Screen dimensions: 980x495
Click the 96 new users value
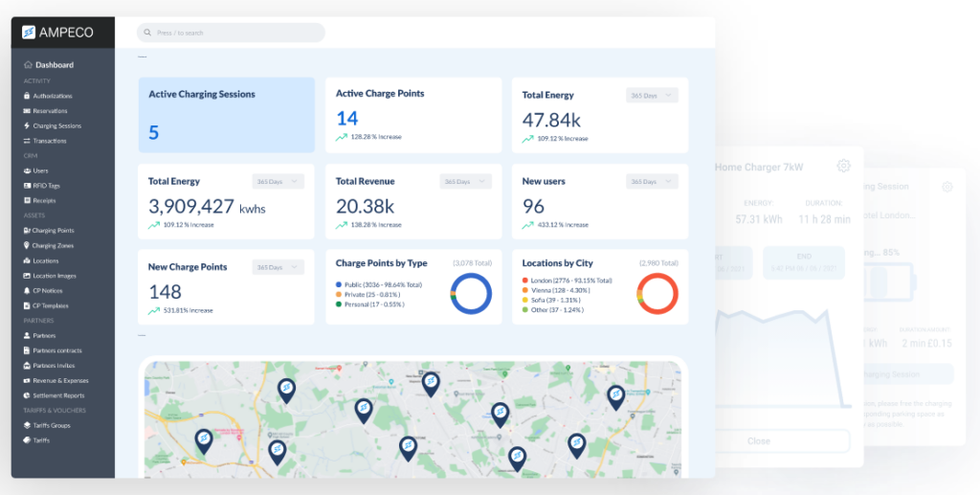click(x=533, y=206)
